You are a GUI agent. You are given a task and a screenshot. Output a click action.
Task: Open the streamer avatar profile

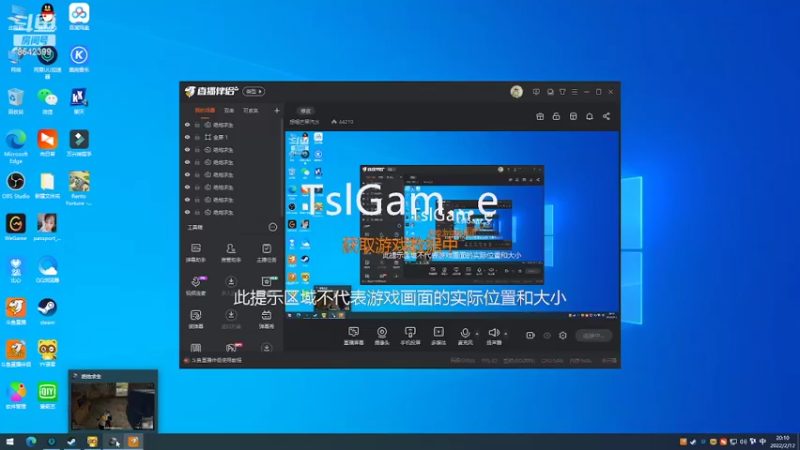(516, 92)
